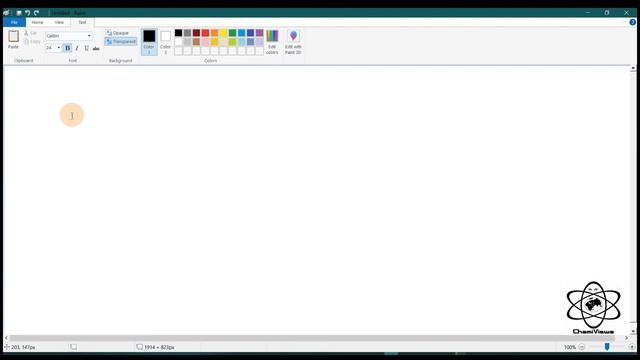Pick the green color swatch
This screenshot has width=640, height=360.
pyautogui.click(x=232, y=33)
